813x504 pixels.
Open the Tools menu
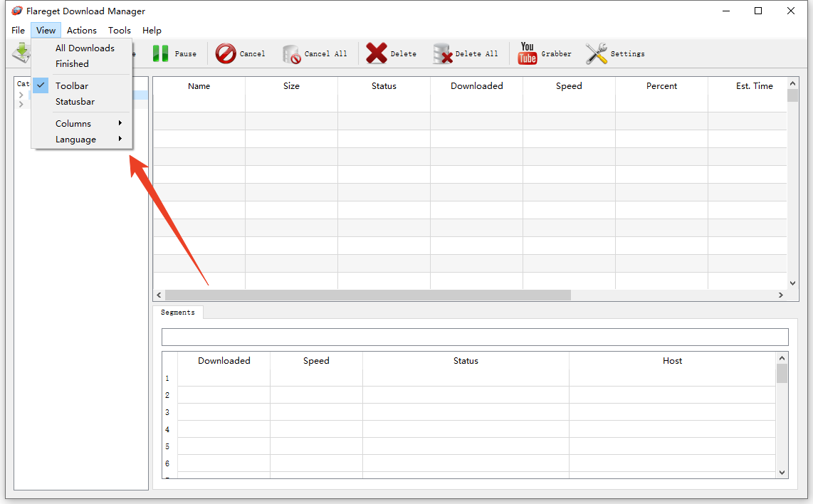point(120,30)
